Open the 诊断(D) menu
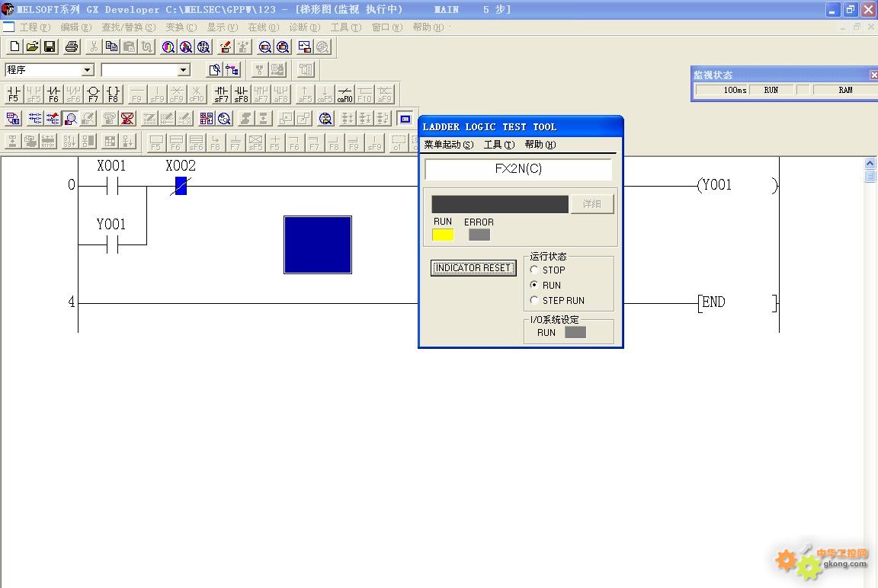This screenshot has height=588, width=878. click(x=305, y=27)
